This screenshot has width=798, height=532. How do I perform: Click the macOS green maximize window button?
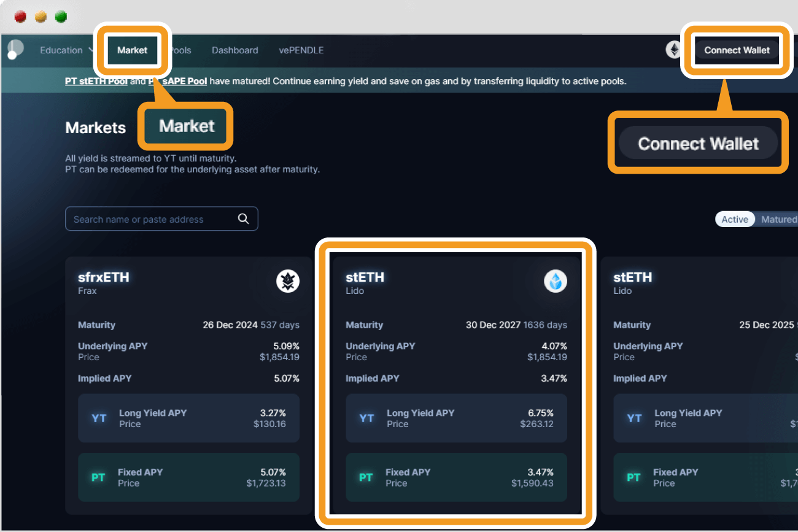point(61,17)
